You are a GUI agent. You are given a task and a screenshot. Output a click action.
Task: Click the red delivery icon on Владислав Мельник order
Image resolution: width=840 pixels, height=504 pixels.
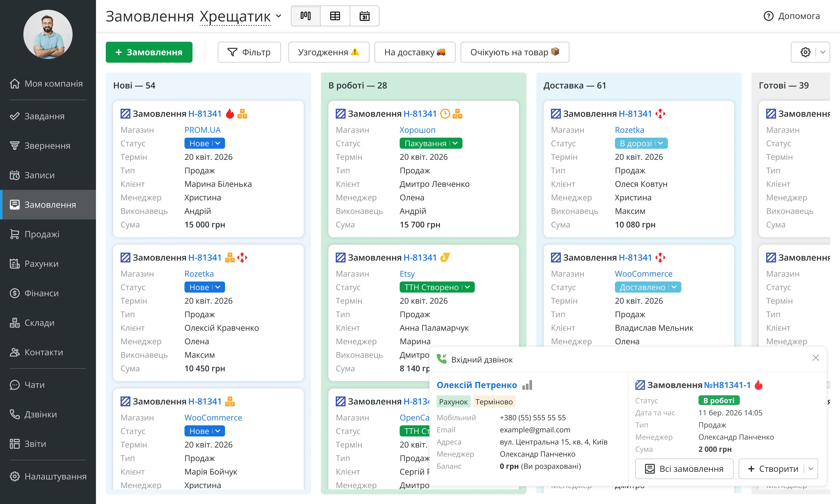click(660, 257)
